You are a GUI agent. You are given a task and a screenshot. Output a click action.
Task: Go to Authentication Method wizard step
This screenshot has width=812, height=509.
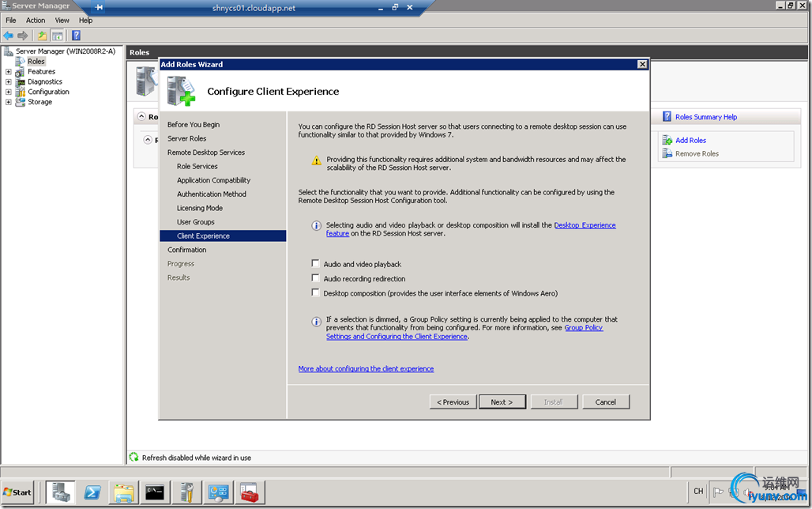point(211,194)
